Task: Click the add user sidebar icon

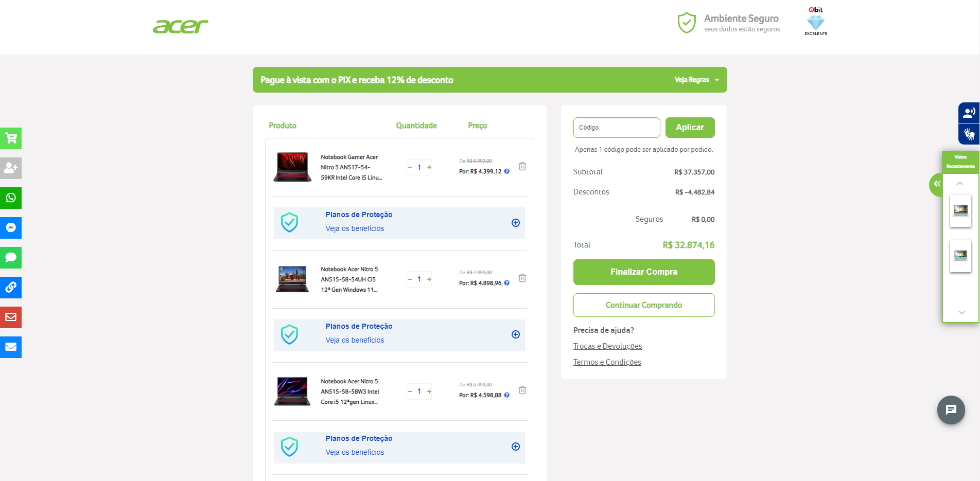Action: coord(11,168)
